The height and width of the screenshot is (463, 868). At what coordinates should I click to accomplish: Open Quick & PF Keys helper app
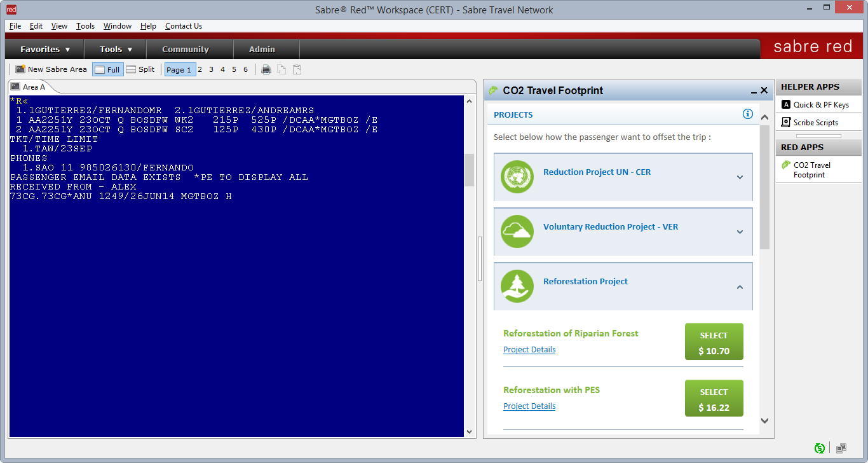[x=818, y=105]
